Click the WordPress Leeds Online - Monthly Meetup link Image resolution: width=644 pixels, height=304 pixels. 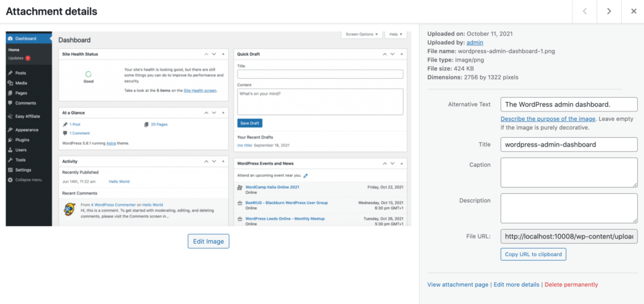click(285, 218)
